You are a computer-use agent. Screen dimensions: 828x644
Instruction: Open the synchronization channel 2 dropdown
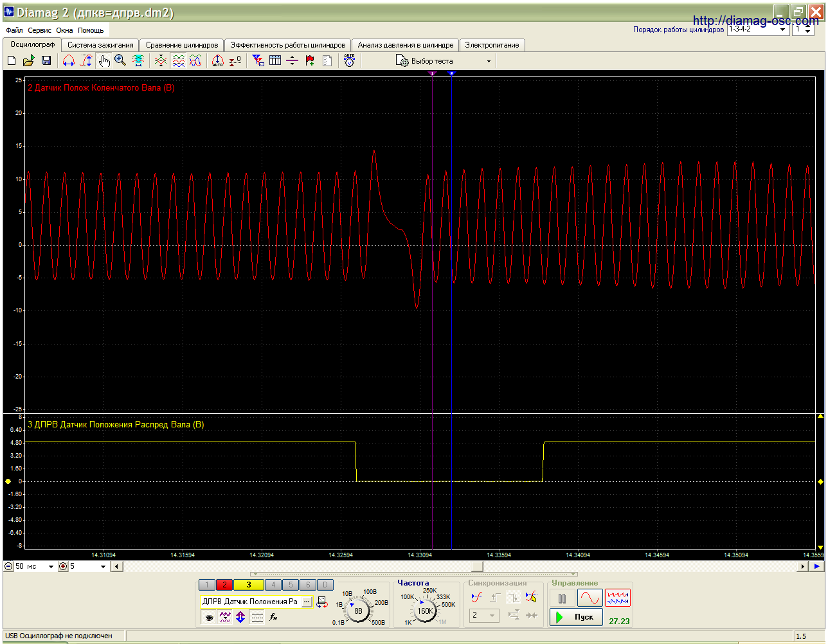[x=484, y=615]
